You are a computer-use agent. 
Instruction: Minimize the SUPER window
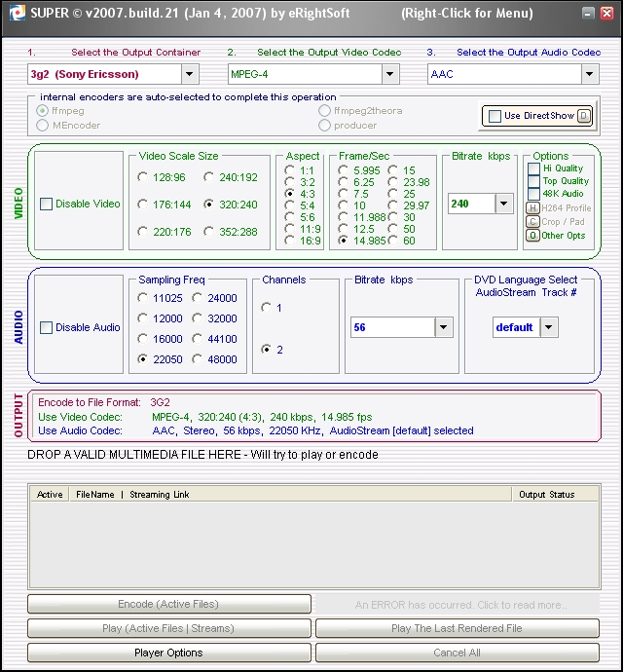(588, 13)
